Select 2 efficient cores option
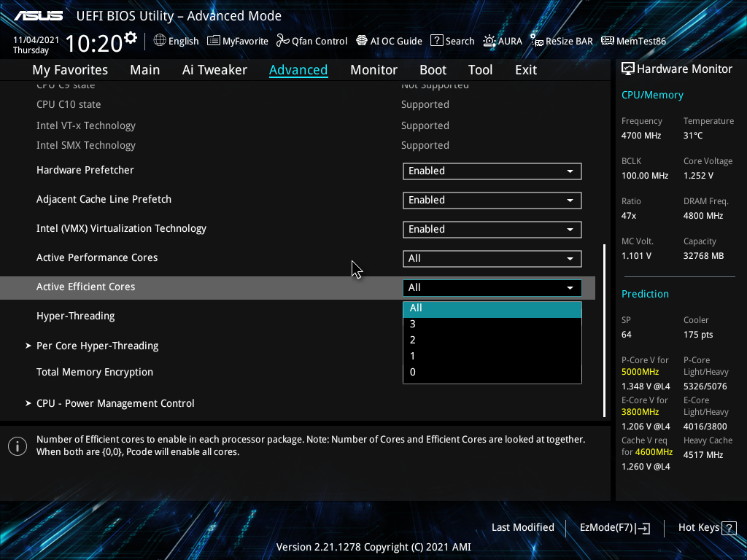 coord(492,341)
